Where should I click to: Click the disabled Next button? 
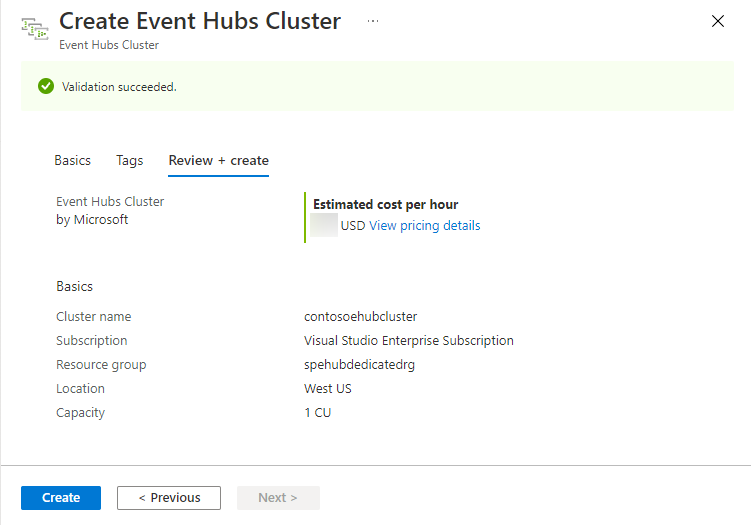point(278,498)
